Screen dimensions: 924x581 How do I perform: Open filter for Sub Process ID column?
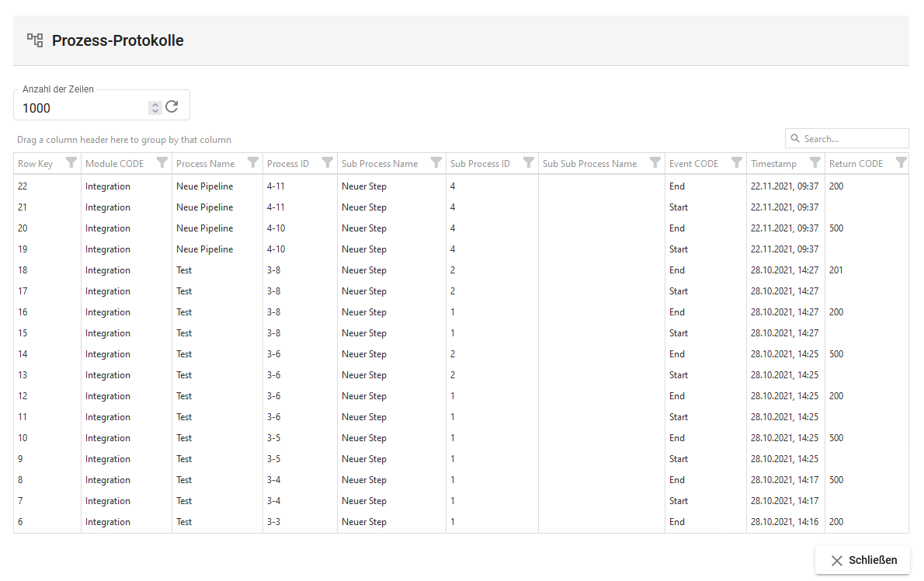529,163
